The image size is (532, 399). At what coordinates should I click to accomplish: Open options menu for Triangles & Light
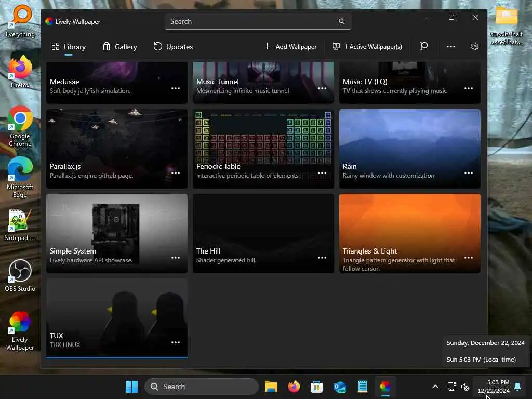pos(469,258)
